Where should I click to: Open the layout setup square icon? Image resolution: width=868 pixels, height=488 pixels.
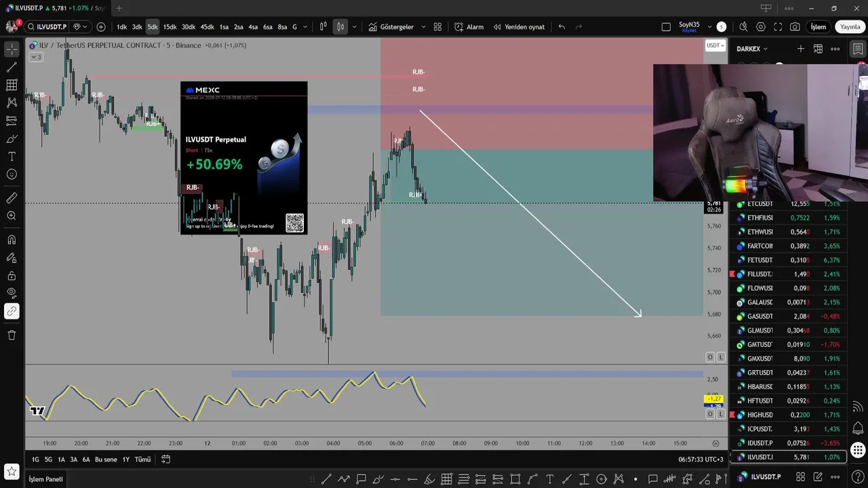pos(666,27)
